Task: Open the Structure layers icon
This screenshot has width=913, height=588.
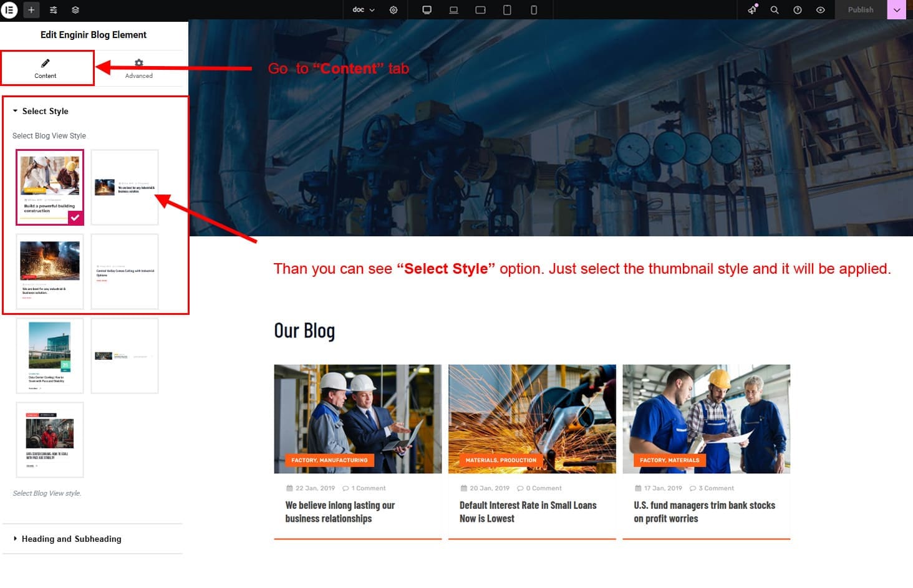Action: (75, 10)
